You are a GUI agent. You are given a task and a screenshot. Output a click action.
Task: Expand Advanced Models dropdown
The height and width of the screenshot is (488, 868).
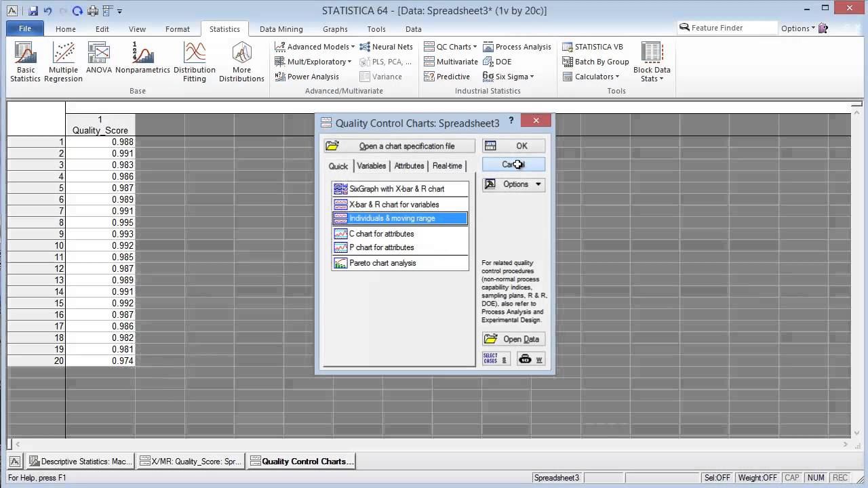click(x=315, y=47)
